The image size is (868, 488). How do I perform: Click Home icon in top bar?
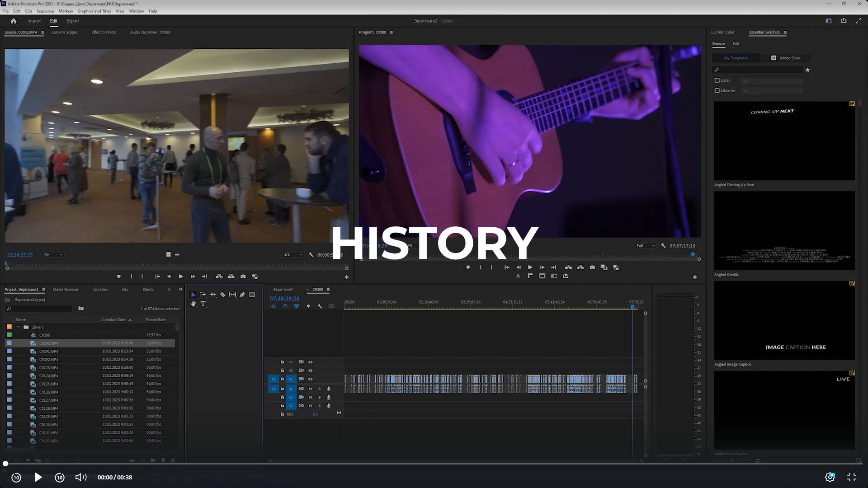14,21
